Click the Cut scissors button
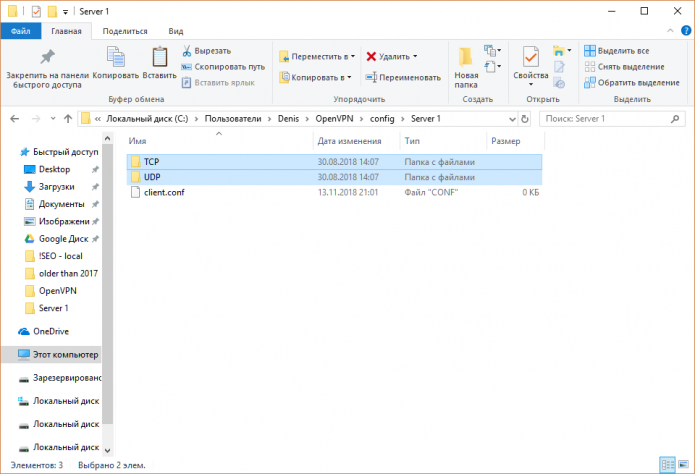This screenshot has height=474, width=695. coord(206,51)
